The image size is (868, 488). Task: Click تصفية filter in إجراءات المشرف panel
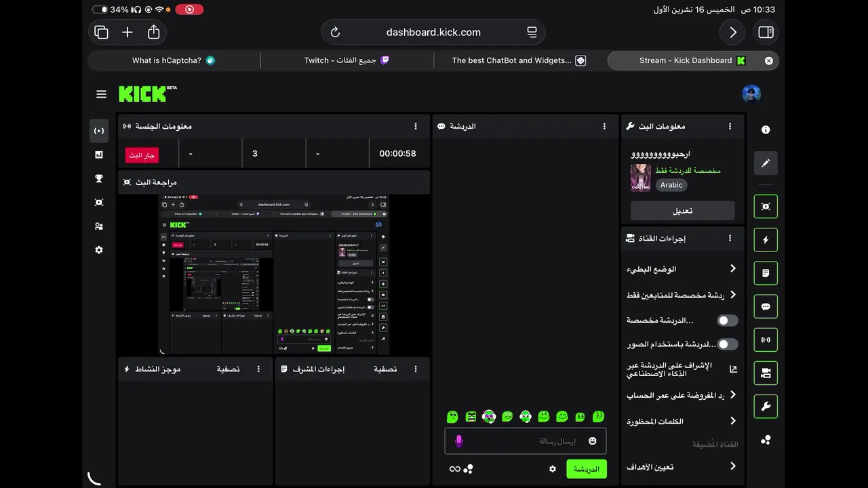point(385,369)
